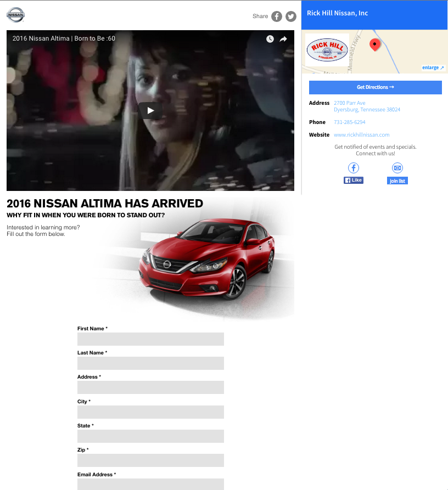Screen dimensions: 448x490
Task: Click the red map location pin
Action: click(375, 45)
